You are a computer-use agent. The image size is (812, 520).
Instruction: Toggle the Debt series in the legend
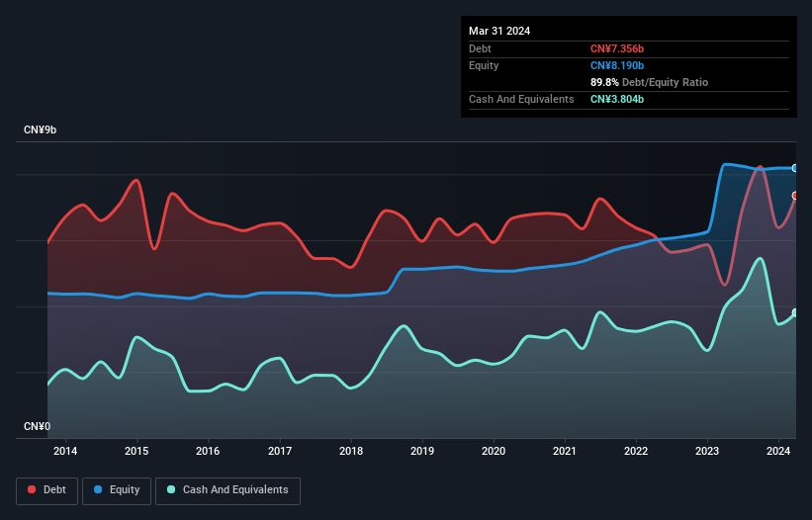click(x=47, y=490)
